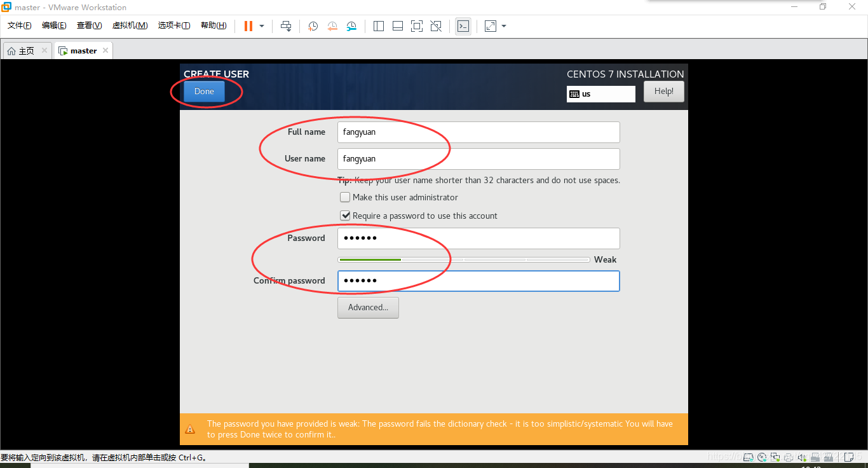Close the master tab
This screenshot has height=468, width=868.
(x=105, y=50)
